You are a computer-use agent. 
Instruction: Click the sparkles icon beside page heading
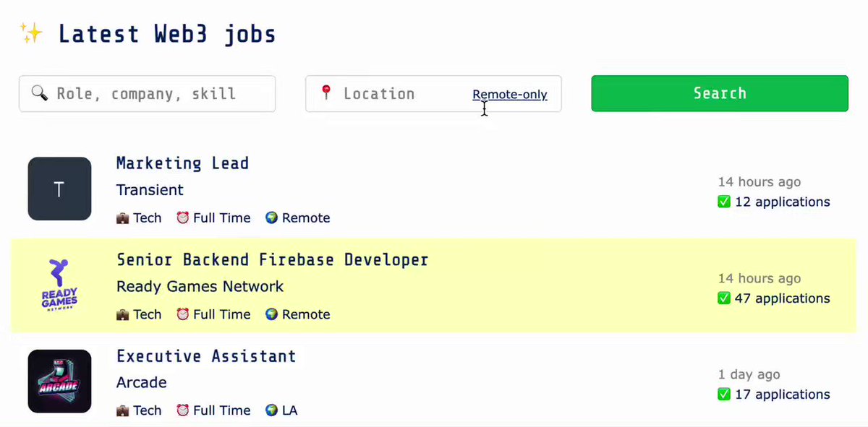pyautogui.click(x=31, y=33)
